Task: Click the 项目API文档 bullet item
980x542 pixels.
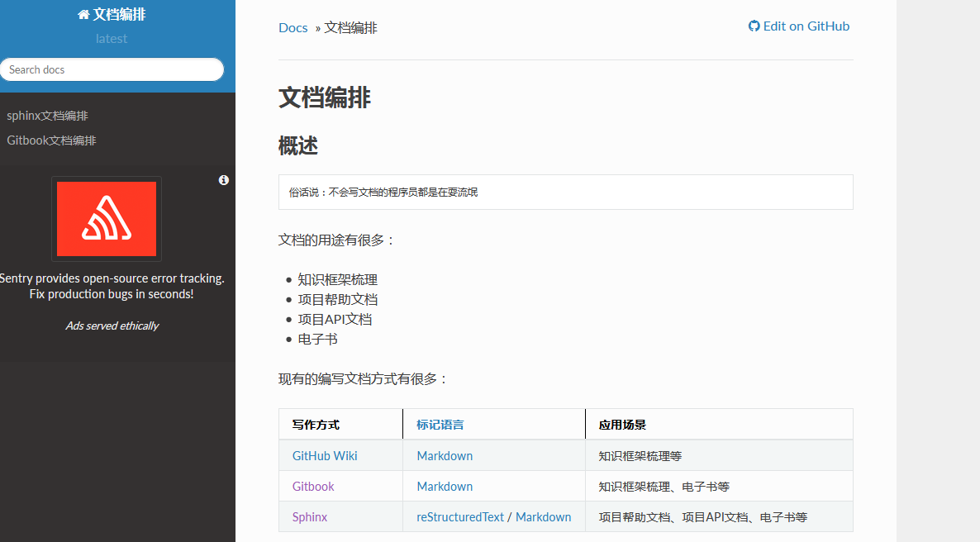Action: tap(335, 320)
